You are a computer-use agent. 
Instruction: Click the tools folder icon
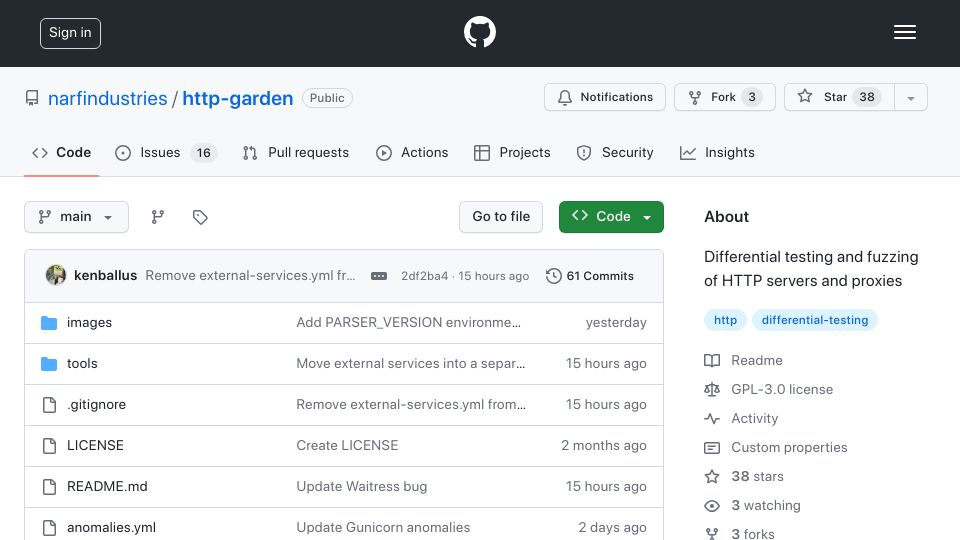(49, 364)
